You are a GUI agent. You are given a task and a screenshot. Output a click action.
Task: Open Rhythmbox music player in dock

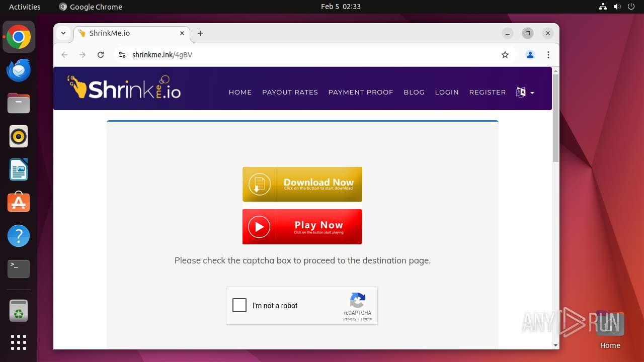click(x=19, y=136)
